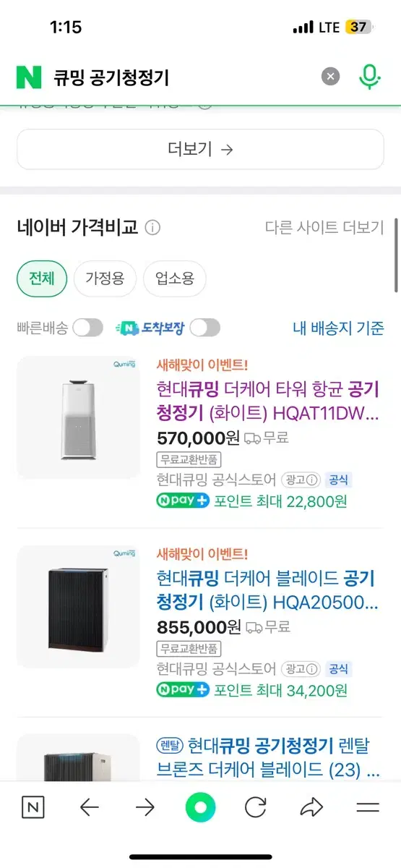Go forward with the right arrow icon
This screenshot has width=401, height=868.
145,807
